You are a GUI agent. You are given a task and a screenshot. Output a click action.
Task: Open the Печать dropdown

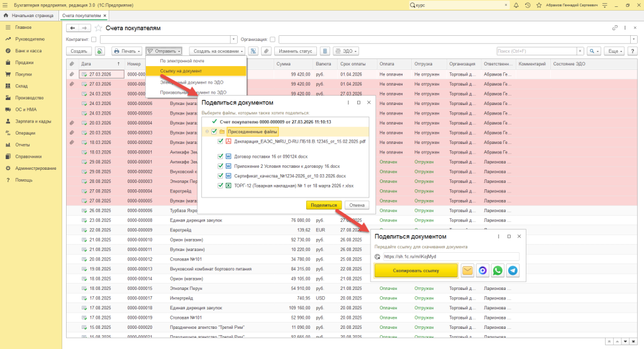[126, 51]
